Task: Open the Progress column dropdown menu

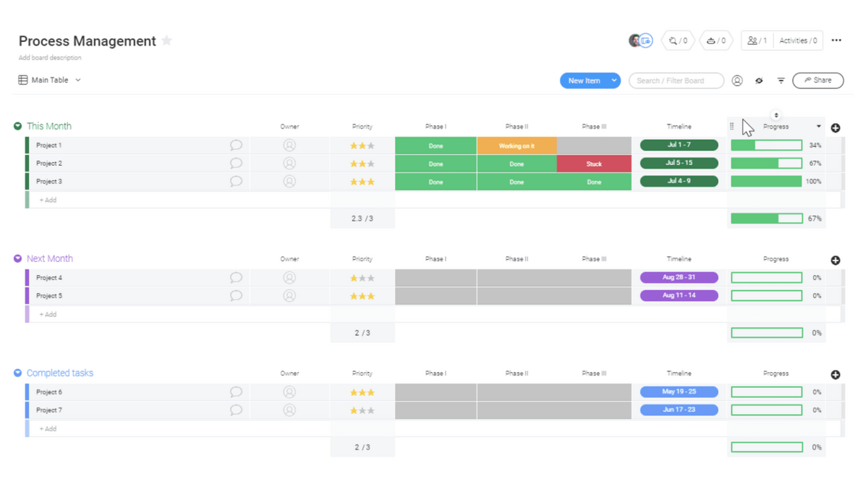Action: (x=819, y=127)
